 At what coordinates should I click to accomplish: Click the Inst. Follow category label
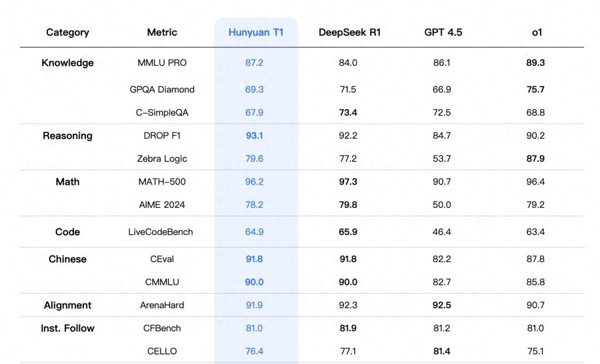click(x=67, y=328)
